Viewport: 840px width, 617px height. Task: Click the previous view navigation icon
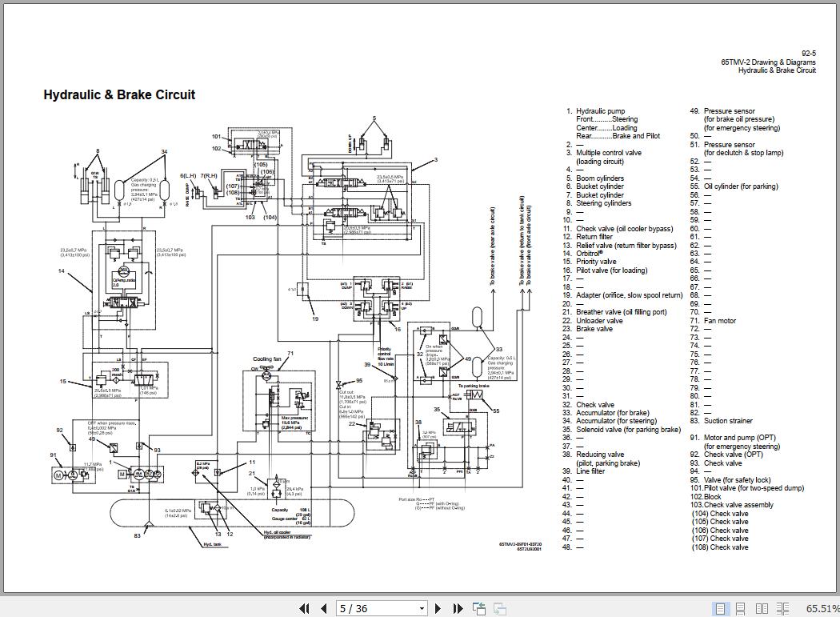479,608
